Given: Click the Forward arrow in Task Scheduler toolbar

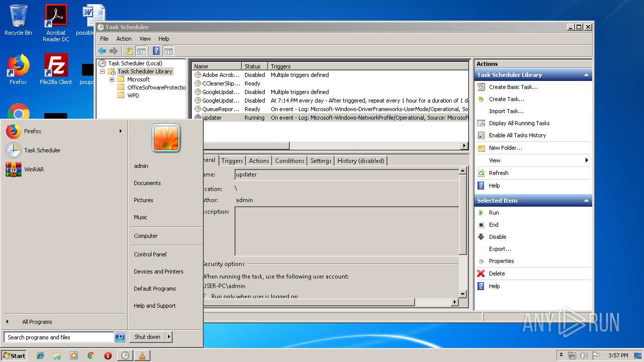Looking at the screenshot, I should click(x=114, y=51).
